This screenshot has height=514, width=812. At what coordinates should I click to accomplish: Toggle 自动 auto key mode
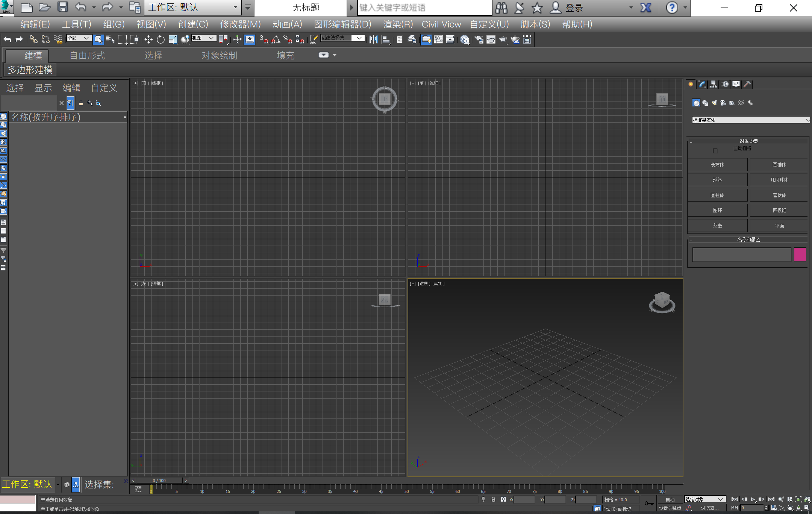[670, 499]
